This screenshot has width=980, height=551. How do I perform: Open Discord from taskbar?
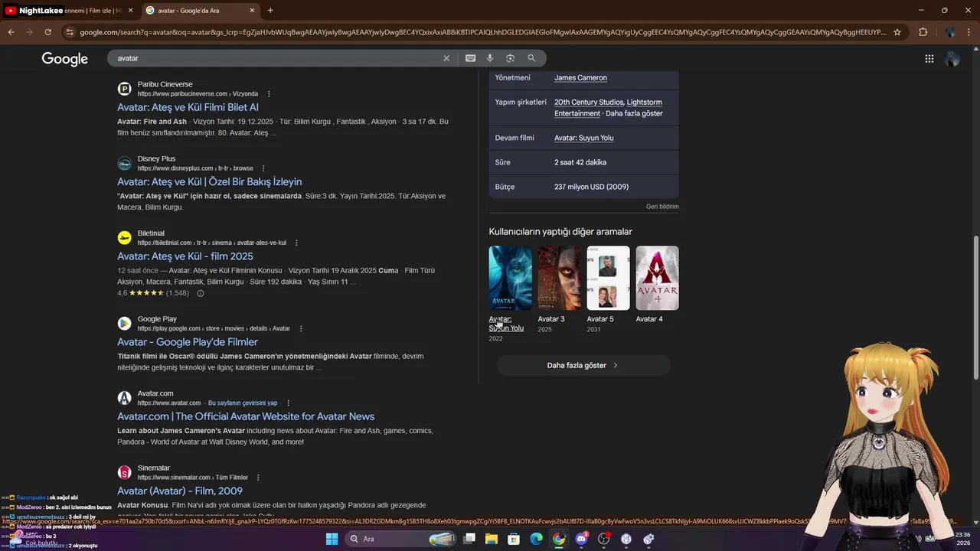click(581, 539)
